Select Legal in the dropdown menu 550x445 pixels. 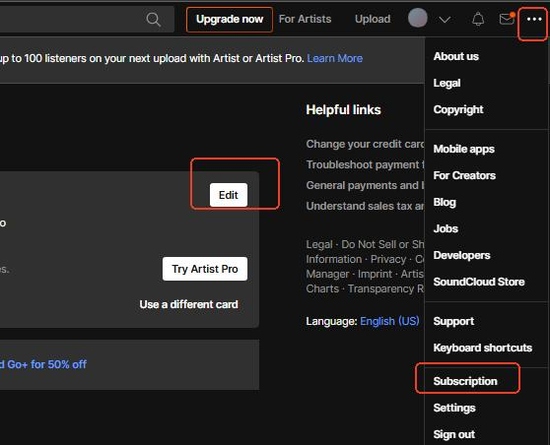point(447,83)
